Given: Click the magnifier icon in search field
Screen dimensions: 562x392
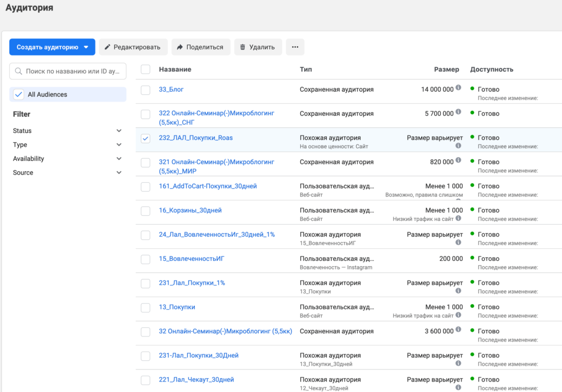Looking at the screenshot, I should click(x=19, y=71).
